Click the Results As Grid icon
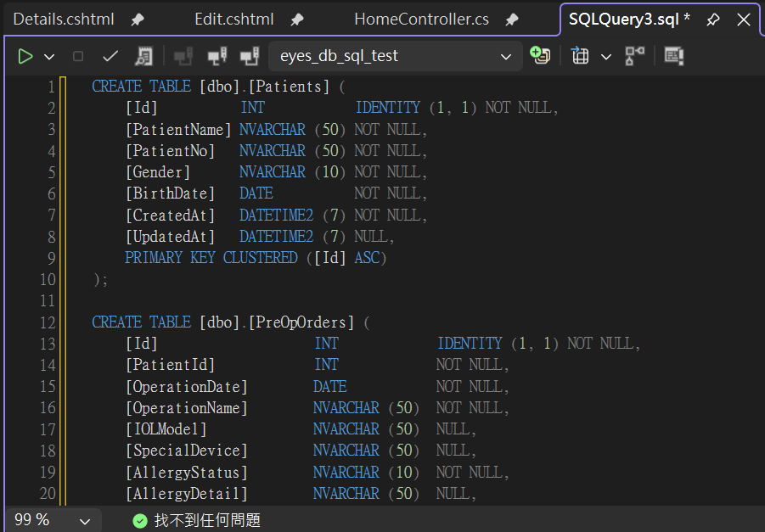The width and height of the screenshot is (765, 532). [x=580, y=56]
